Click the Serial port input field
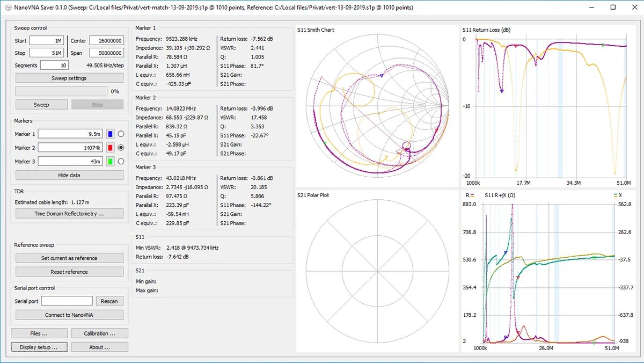The image size is (644, 363). (67, 301)
